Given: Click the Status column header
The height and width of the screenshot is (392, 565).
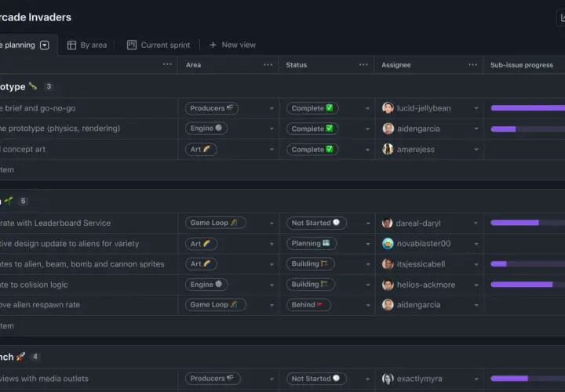Looking at the screenshot, I should click(x=296, y=65).
